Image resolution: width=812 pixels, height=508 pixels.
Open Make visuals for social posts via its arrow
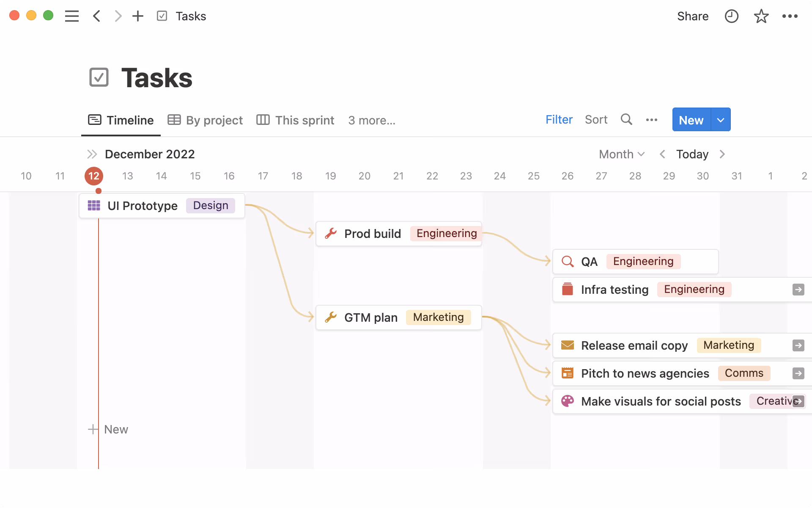(x=798, y=401)
